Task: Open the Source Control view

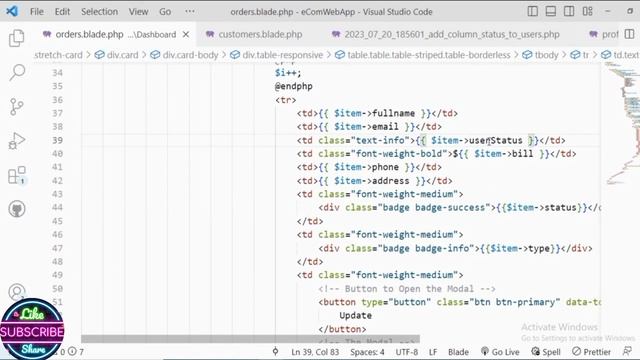Action: point(17,107)
